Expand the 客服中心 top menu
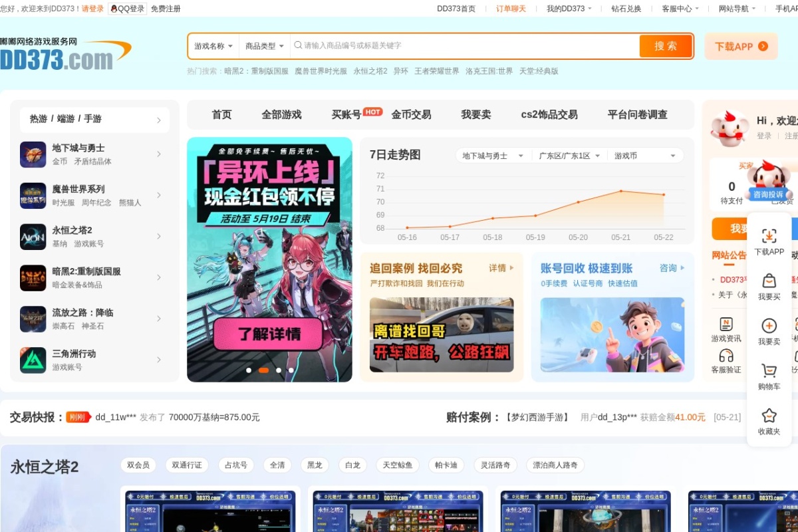 point(680,9)
